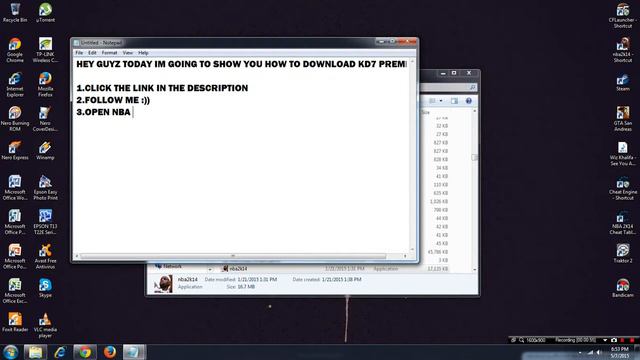The width and height of the screenshot is (640, 360).
Task: Launch Avast Free Antivirus icon
Action: click(x=45, y=256)
